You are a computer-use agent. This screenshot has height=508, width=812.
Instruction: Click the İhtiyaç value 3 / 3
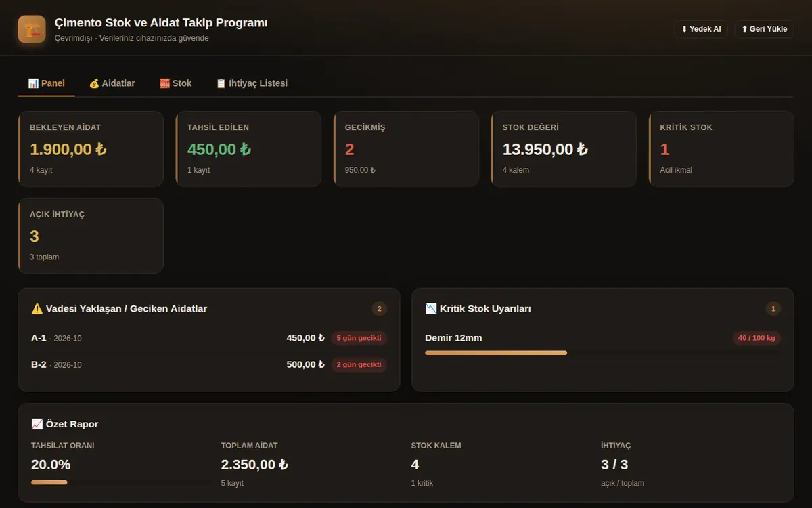614,465
